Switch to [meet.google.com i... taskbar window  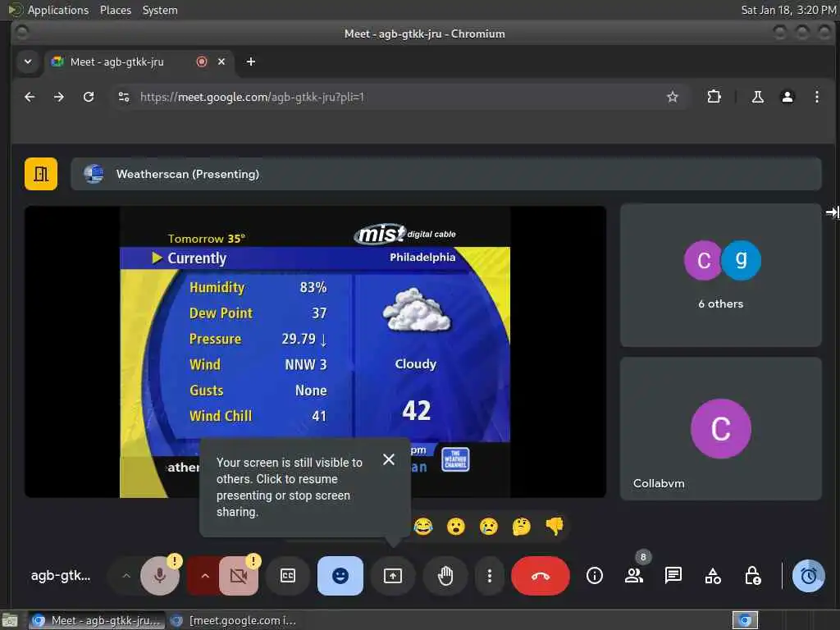[x=234, y=620]
